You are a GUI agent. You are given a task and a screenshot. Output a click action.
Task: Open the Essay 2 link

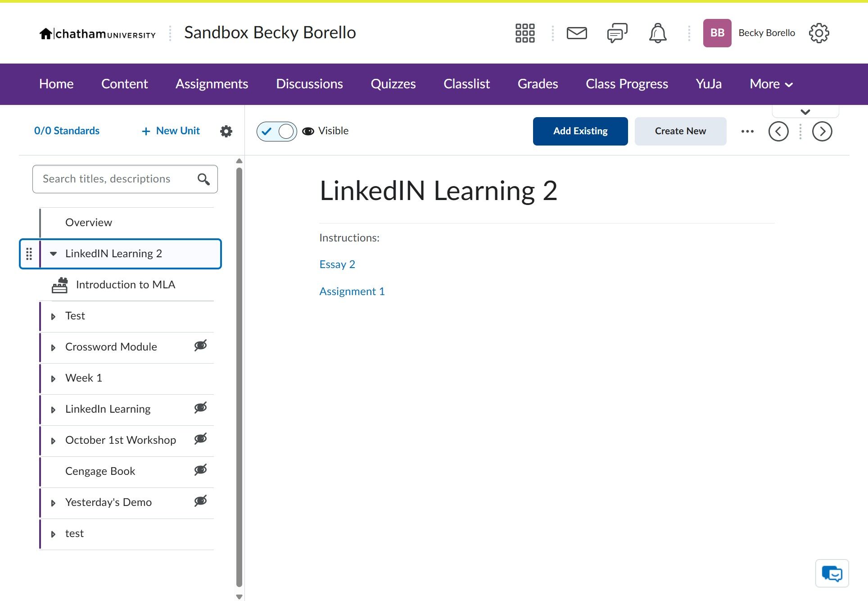[337, 264]
